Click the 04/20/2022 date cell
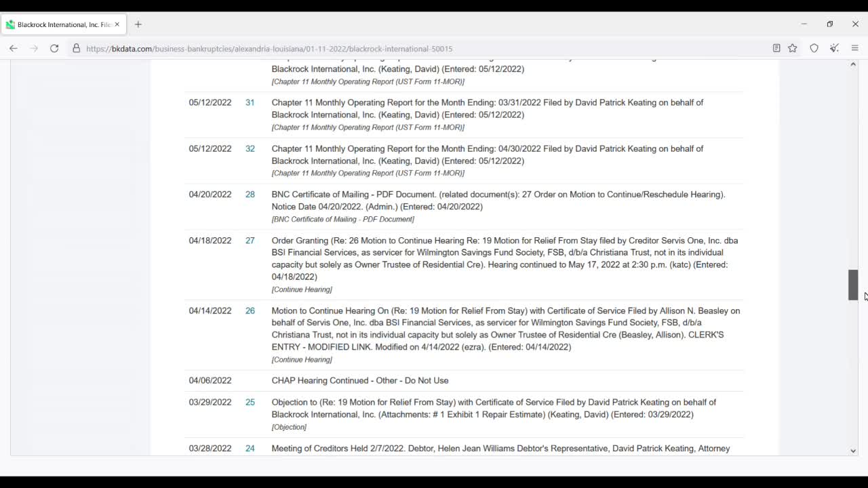 [x=210, y=195]
